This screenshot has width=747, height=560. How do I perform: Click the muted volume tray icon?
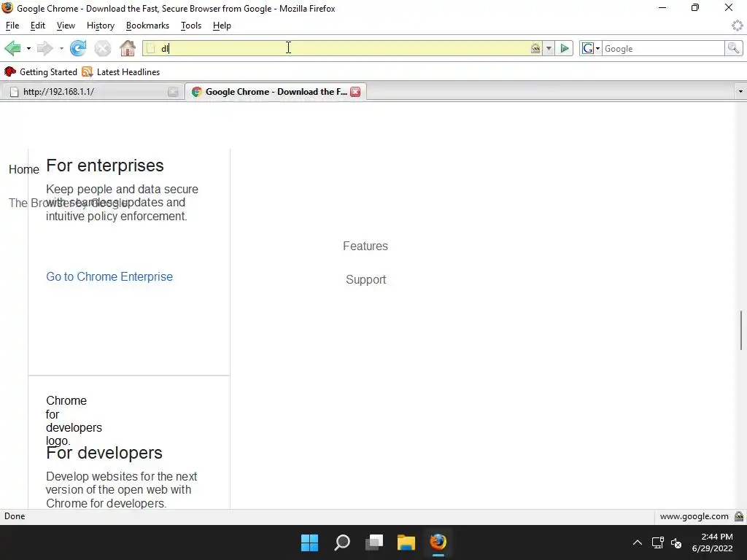676,542
